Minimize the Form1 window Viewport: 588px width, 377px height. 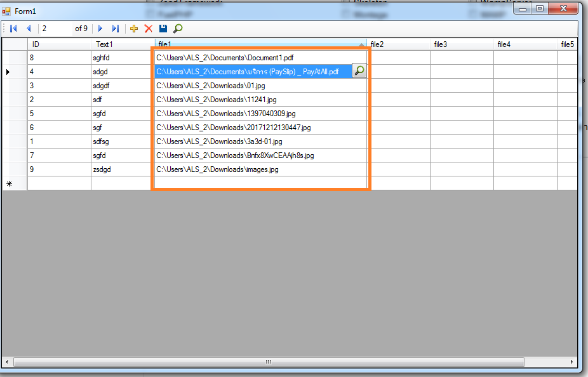pyautogui.click(x=523, y=9)
